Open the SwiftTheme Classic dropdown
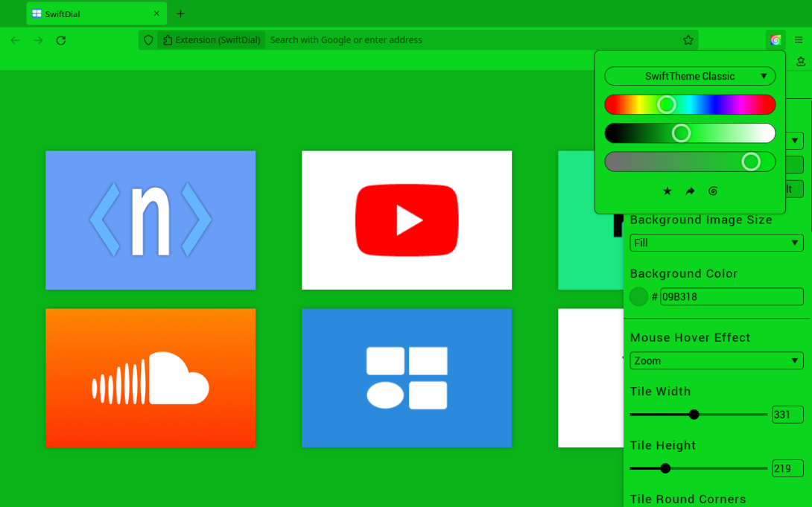Image resolution: width=812 pixels, height=507 pixels. pos(690,76)
